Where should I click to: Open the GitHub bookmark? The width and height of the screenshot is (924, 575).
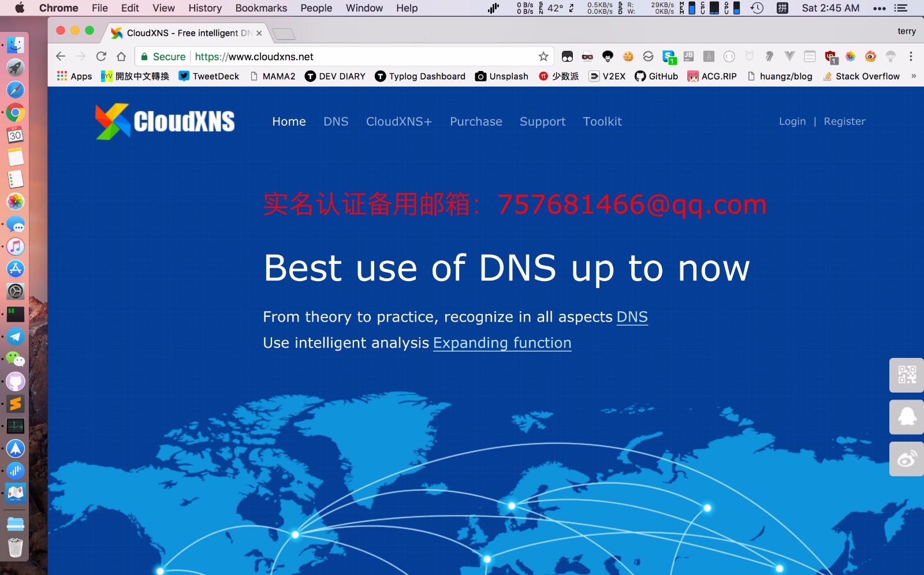657,76
